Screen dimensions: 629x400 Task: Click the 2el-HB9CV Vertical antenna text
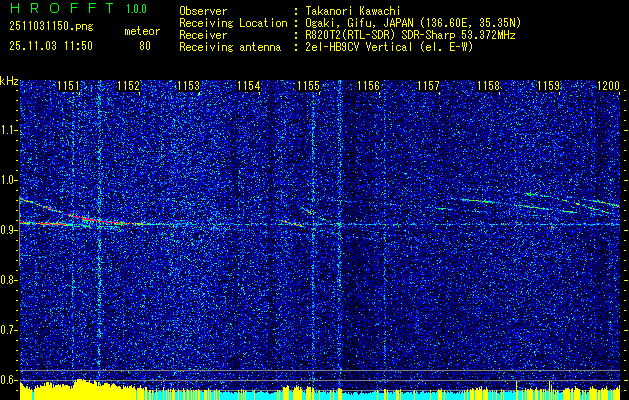[x=390, y=47]
